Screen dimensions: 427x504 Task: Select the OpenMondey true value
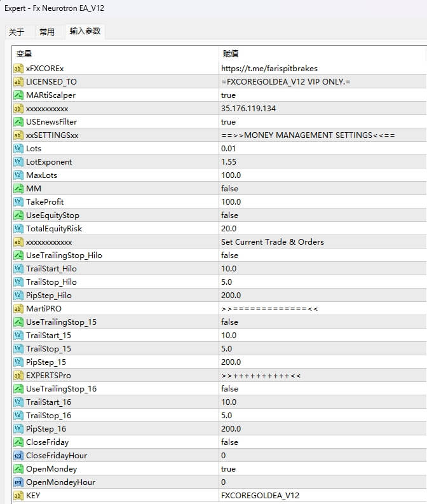tap(228, 468)
